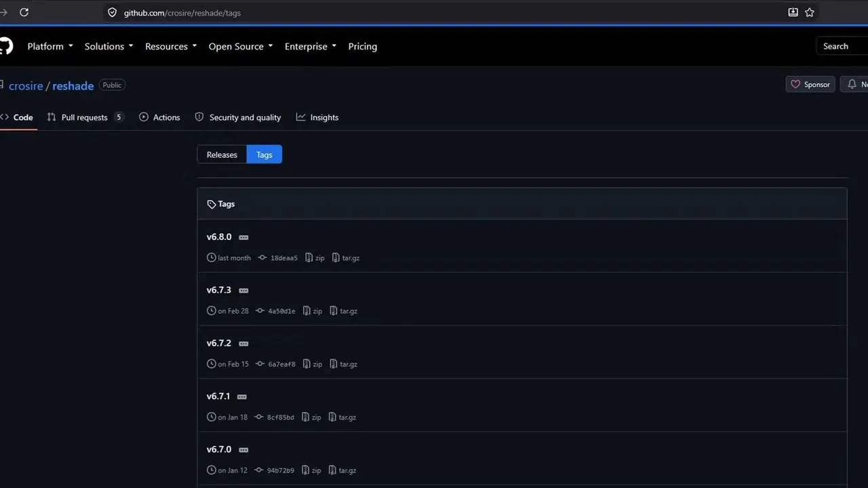
Task: Open the v6.7.2 tag
Action: (x=219, y=344)
